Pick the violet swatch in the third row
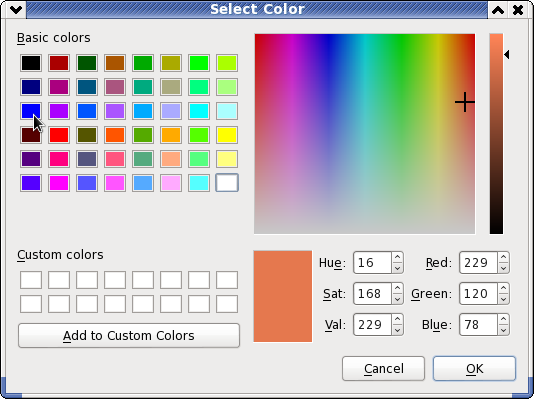The height and width of the screenshot is (399, 534). [x=59, y=111]
